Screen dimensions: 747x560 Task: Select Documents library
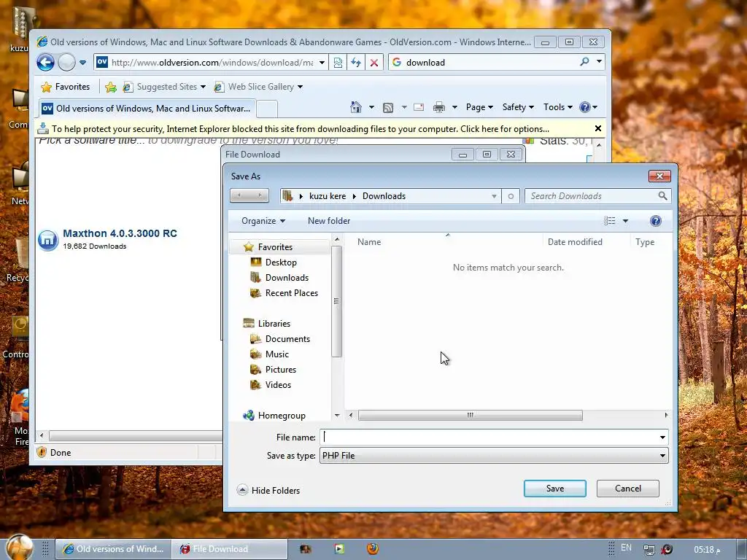287,339
